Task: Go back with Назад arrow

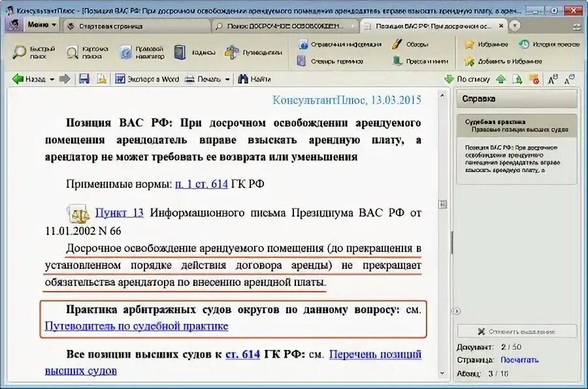Action: click(x=29, y=79)
